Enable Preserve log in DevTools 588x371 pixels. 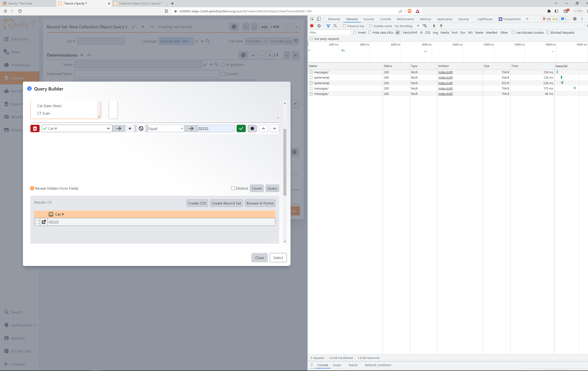344,26
